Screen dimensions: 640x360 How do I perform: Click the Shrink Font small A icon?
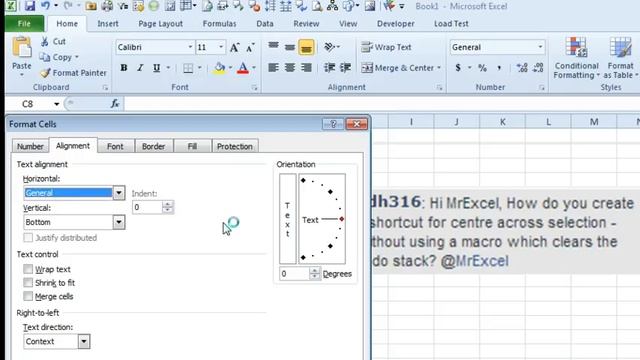[x=250, y=47]
